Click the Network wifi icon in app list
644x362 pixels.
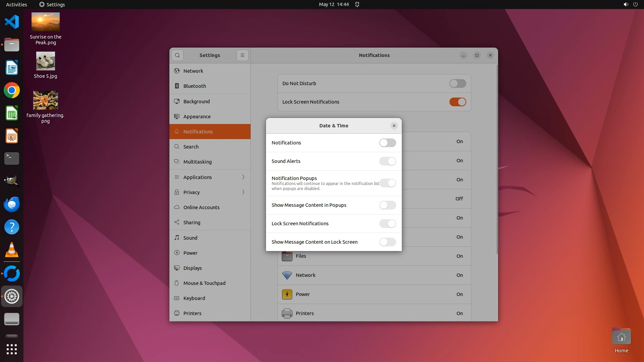coord(287,275)
